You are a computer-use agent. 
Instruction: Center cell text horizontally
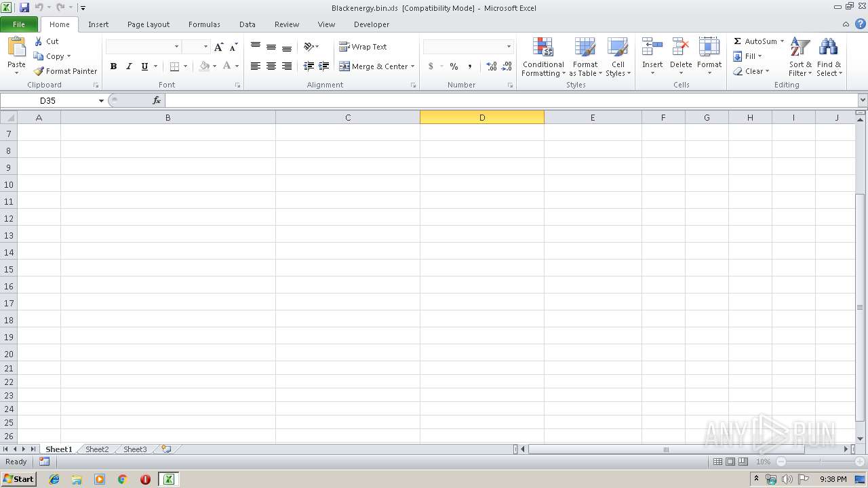(x=271, y=66)
